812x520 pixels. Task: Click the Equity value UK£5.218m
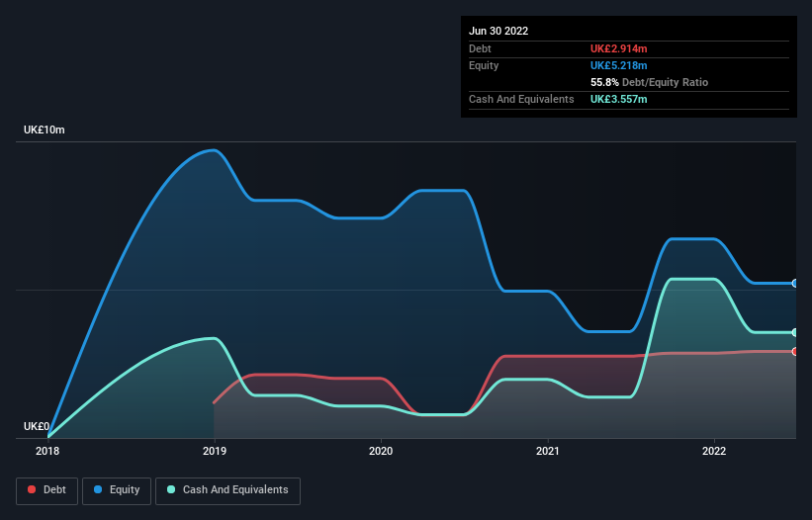pos(619,65)
